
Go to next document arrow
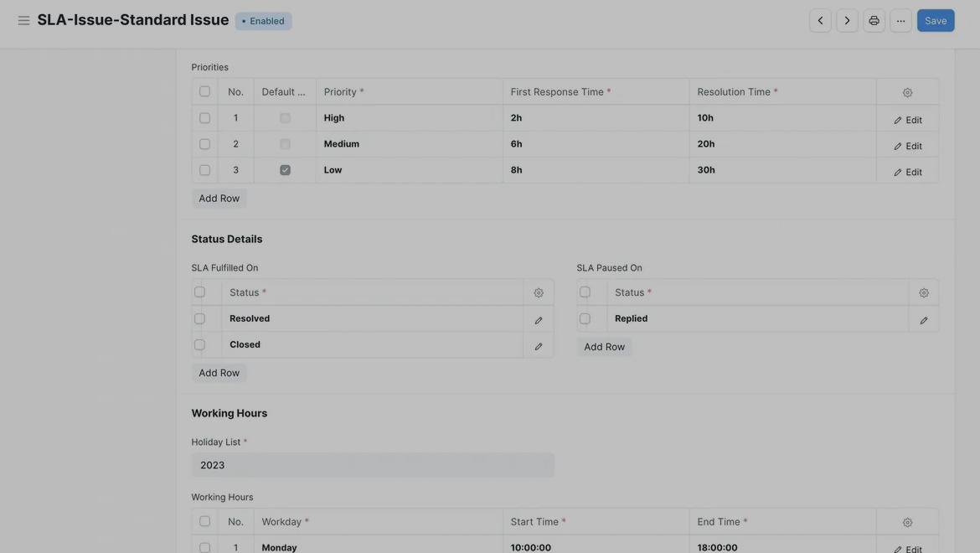pyautogui.click(x=847, y=21)
